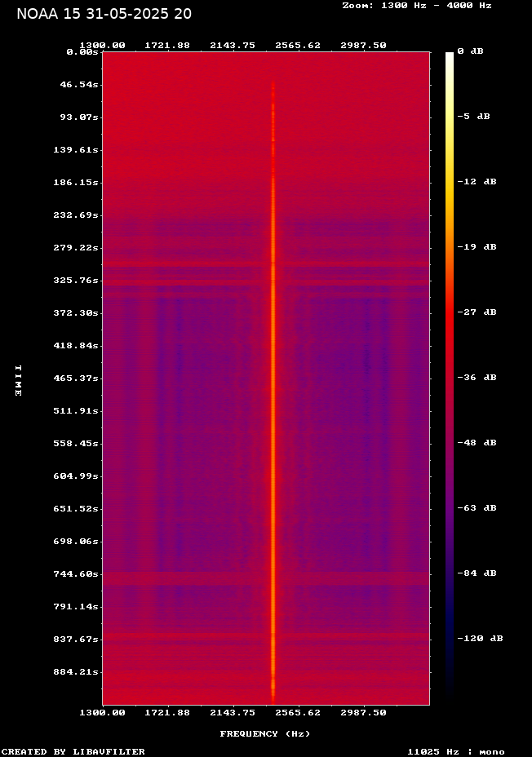Click "2987.50" on the top frequency axis

[364, 46]
